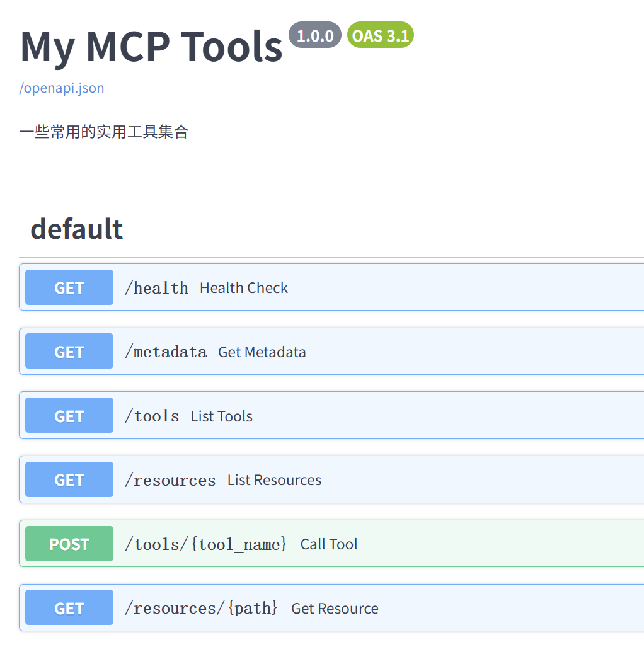Viewport: 644px width, 659px height.
Task: Click the My MCP Tools title
Action: pos(151,47)
